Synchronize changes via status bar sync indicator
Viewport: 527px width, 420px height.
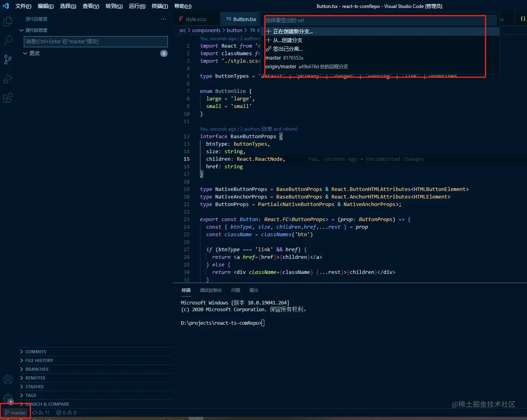click(x=41, y=413)
